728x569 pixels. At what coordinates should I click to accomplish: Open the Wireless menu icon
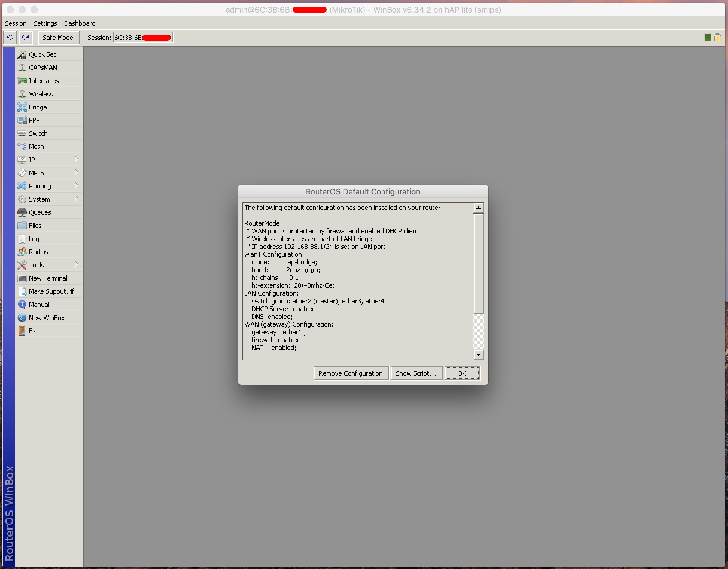coord(22,94)
